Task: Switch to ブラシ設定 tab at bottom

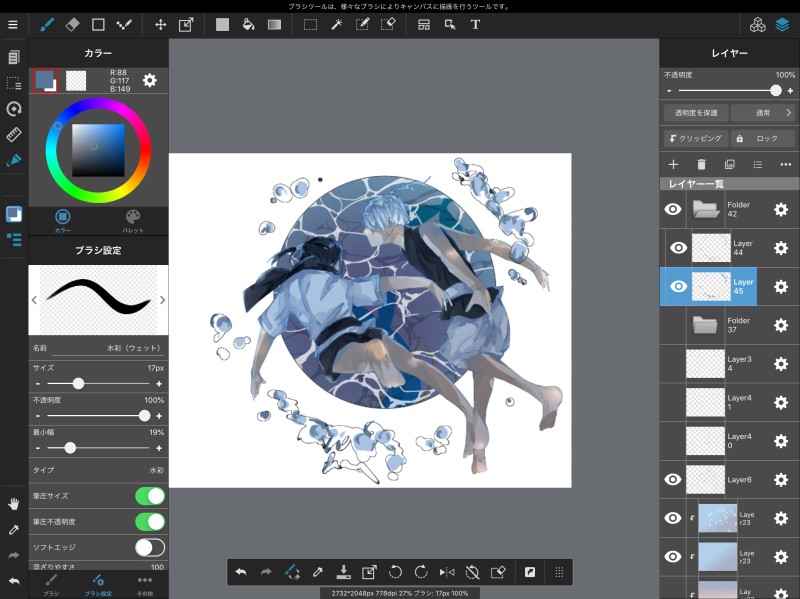Action: tap(98, 585)
